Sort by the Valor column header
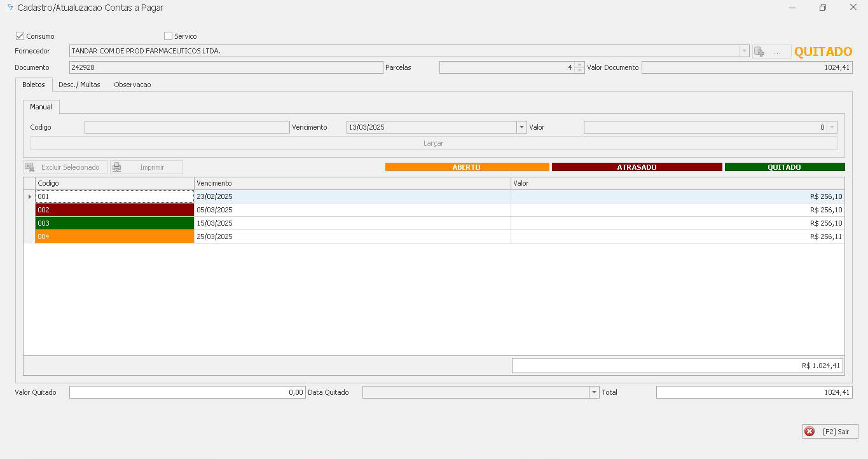Screen dimensions: 868x459 (678, 183)
